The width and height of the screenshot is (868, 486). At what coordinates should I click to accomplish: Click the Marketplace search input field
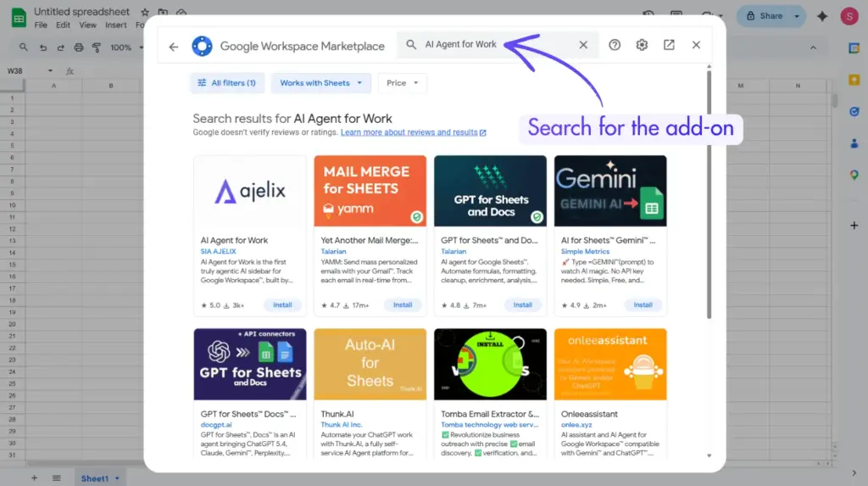pyautogui.click(x=498, y=45)
